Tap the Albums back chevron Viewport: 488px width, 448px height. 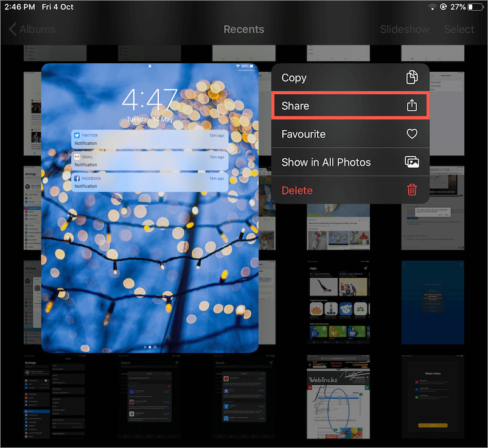tap(12, 29)
